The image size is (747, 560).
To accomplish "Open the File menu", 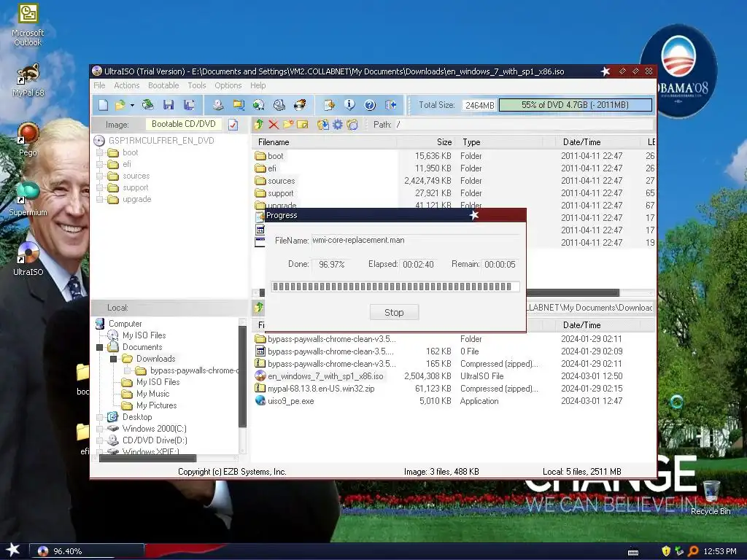I will tap(99, 85).
